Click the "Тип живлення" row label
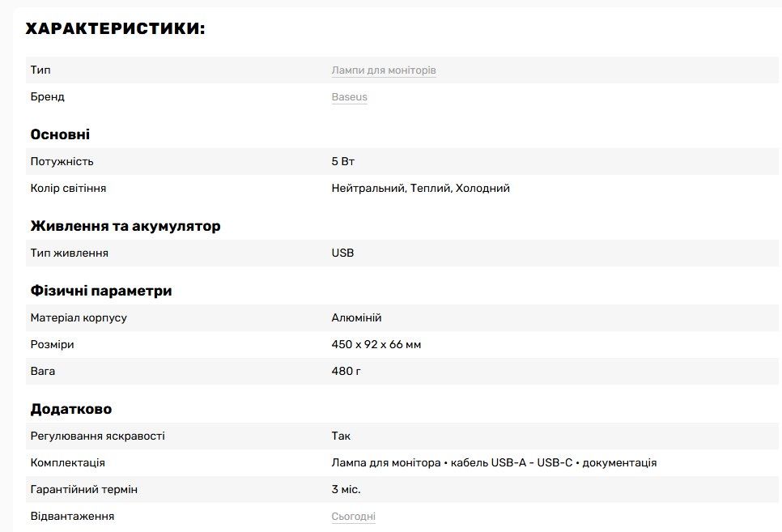This screenshot has height=532, width=782. [x=69, y=253]
